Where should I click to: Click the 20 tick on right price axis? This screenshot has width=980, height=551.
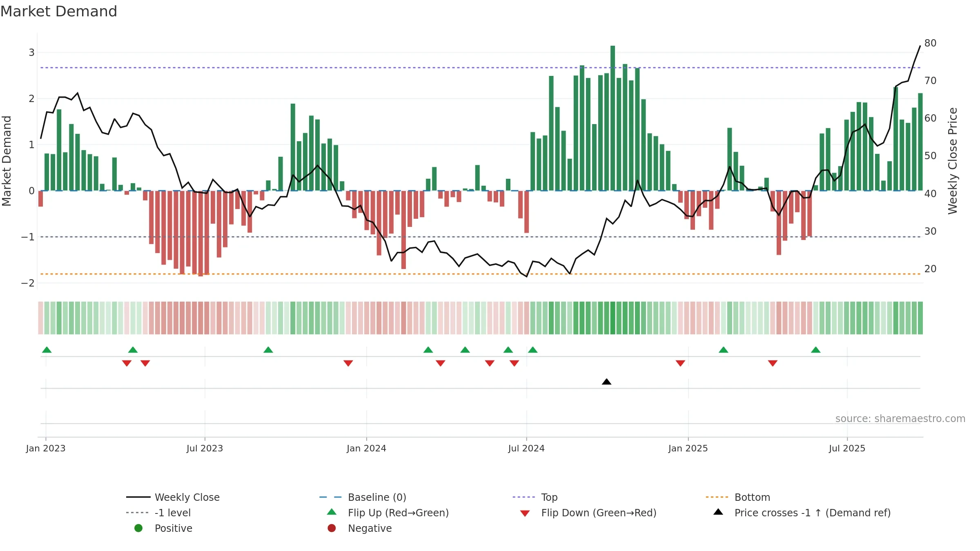(x=931, y=269)
